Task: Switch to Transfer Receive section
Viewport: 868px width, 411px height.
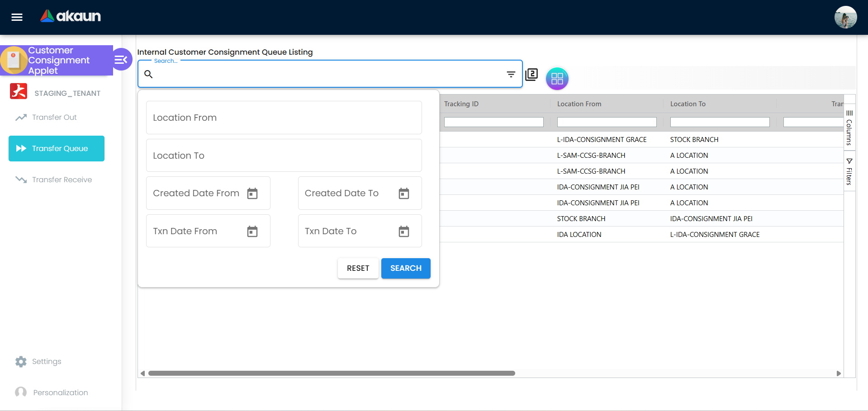Action: (61, 180)
